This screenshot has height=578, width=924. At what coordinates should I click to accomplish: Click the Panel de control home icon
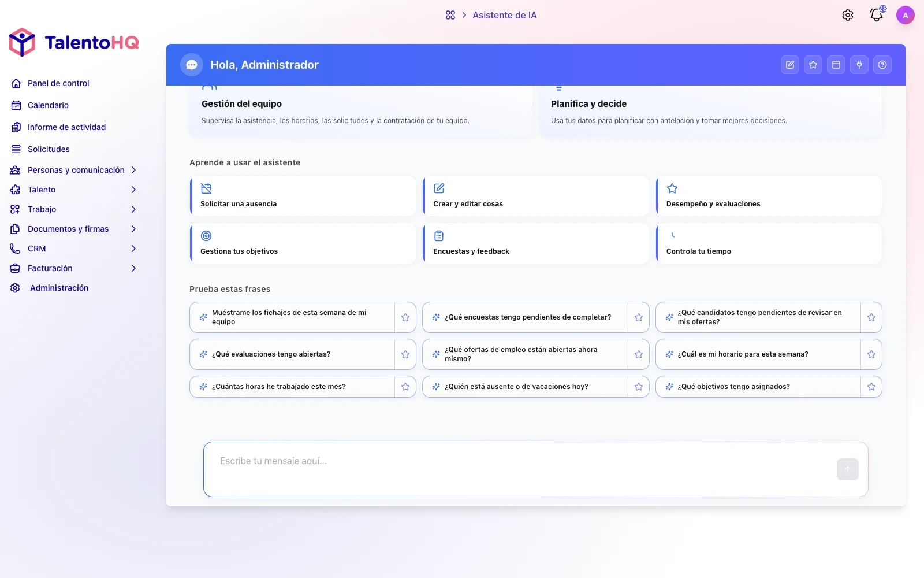click(x=16, y=83)
